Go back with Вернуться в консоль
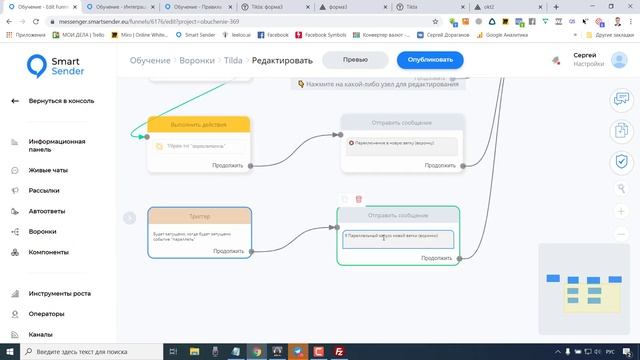Screen dimensions: 640x360 point(61,101)
